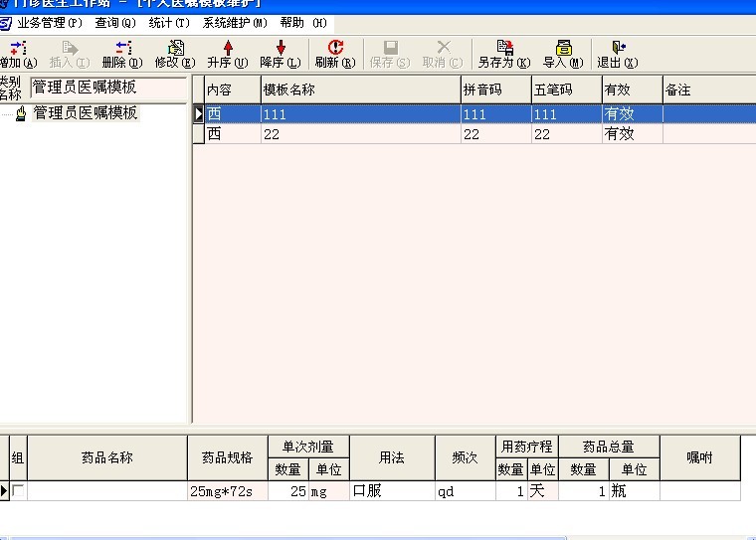This screenshot has width=756, height=540.
Task: Click the 五笔码 cell showing 111
Action: [x=567, y=114]
